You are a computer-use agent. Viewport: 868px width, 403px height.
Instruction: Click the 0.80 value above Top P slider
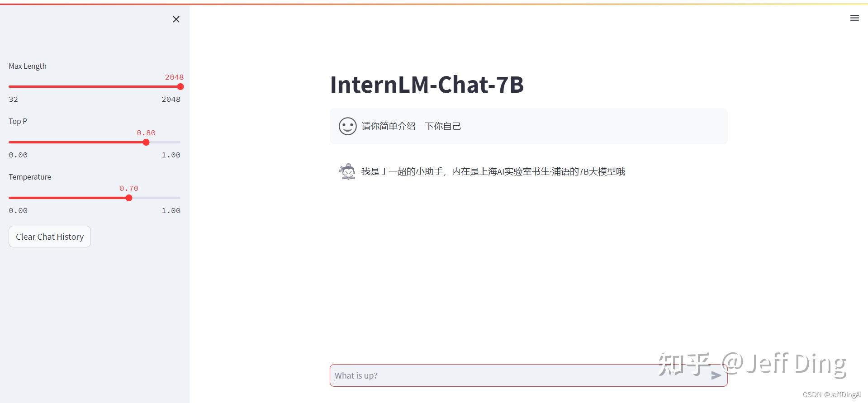(x=146, y=133)
